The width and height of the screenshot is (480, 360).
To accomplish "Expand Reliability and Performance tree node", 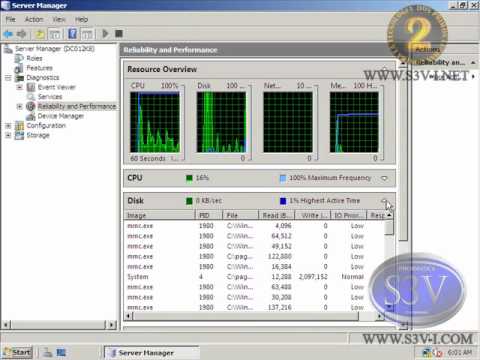I will click(x=19, y=106).
